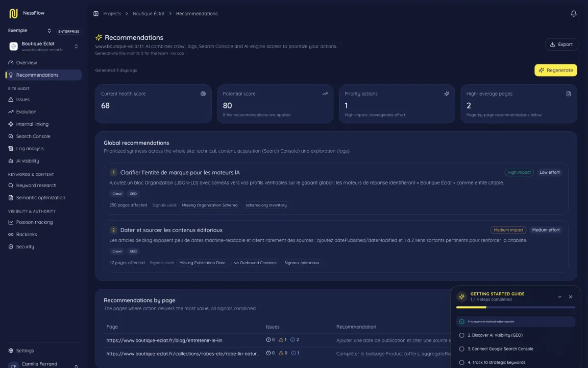Open the entretenir-le-lin blog page link

click(x=164, y=340)
